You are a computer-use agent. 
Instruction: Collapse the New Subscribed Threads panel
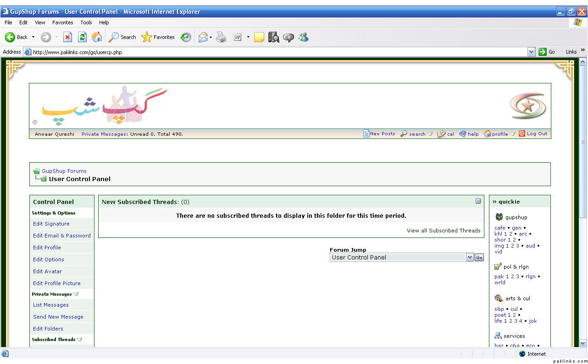478,201
